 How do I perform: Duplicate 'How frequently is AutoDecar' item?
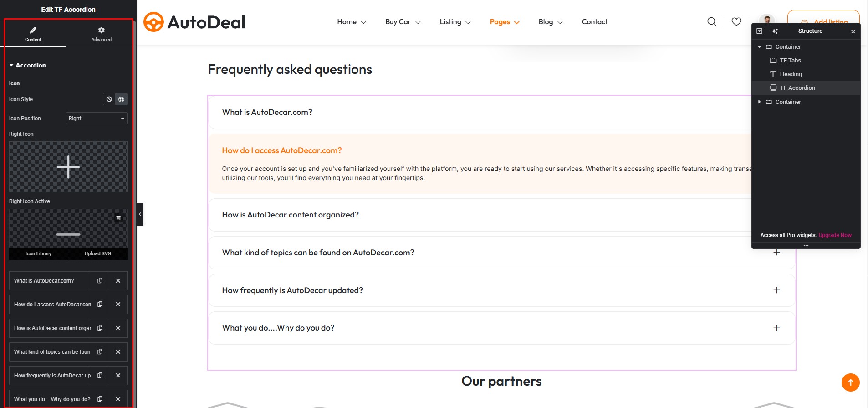[x=100, y=376]
